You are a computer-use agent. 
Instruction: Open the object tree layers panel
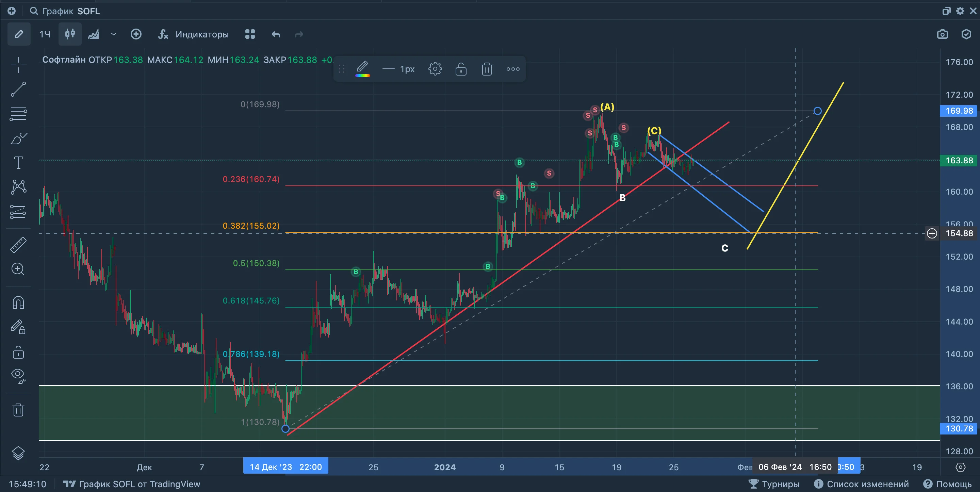tap(18, 453)
